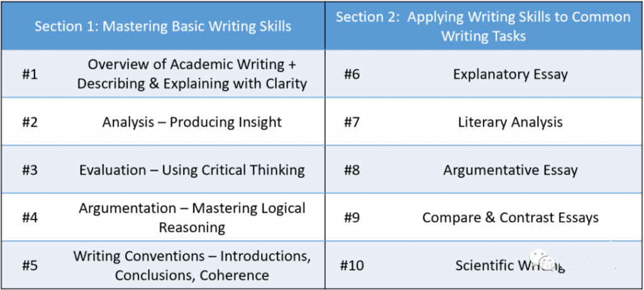This screenshot has height=290, width=644.
Task: Select the Writing Conventions cell
Action: coord(192,265)
